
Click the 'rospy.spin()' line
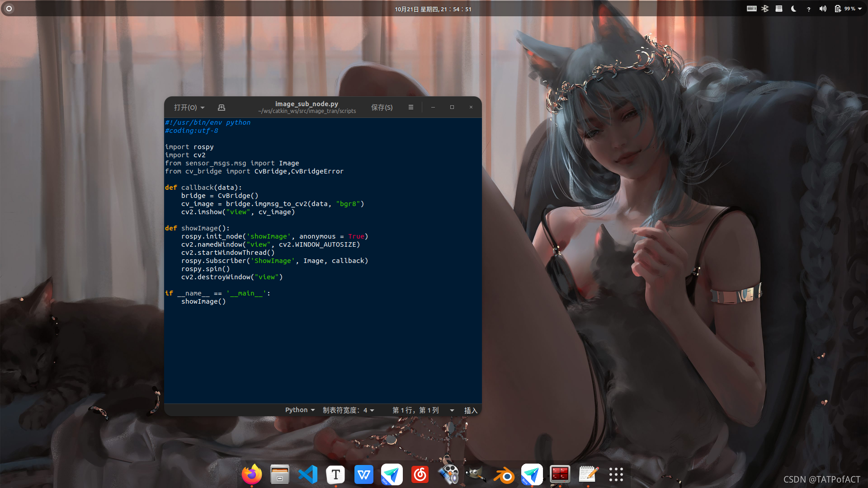click(206, 269)
